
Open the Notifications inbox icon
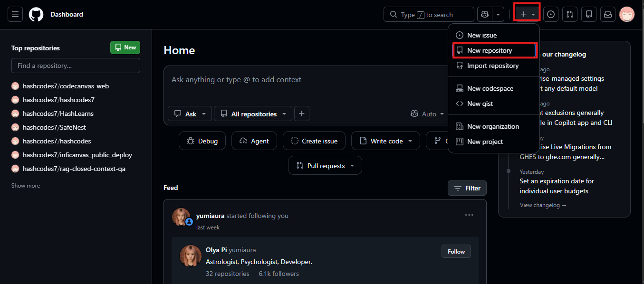[x=608, y=14]
